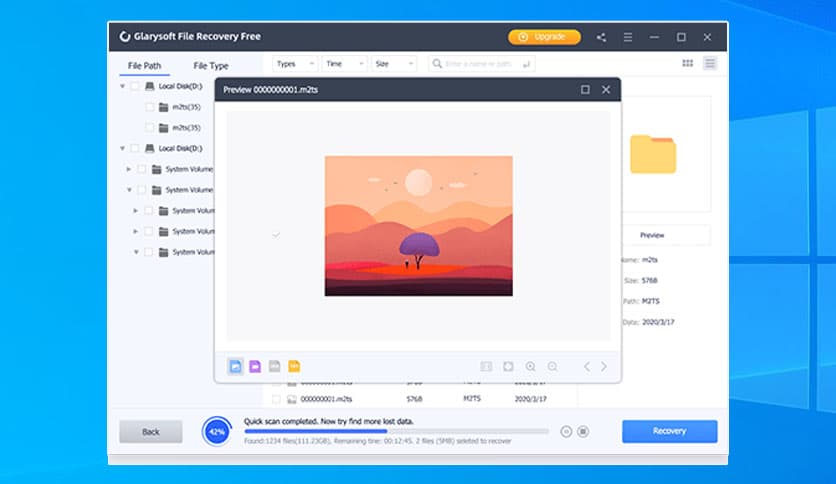Go to next file in preview
The image size is (836, 484).
pyautogui.click(x=604, y=367)
